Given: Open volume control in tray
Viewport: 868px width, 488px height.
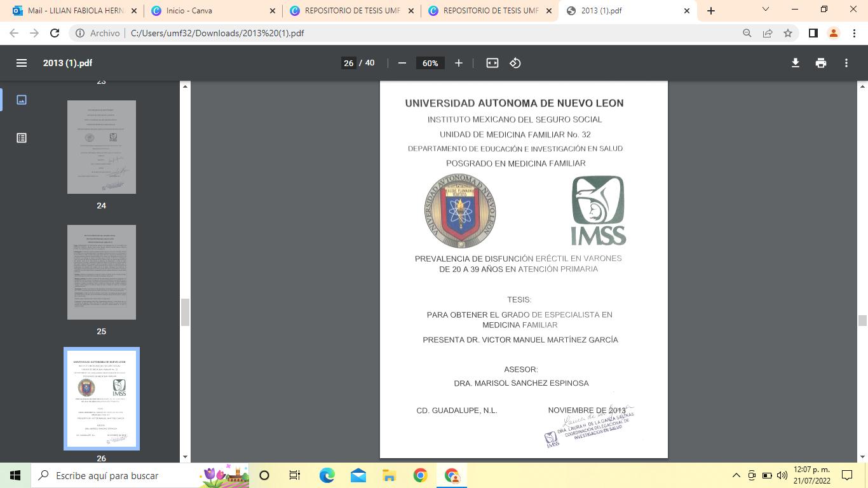Looking at the screenshot, I should pos(782,475).
